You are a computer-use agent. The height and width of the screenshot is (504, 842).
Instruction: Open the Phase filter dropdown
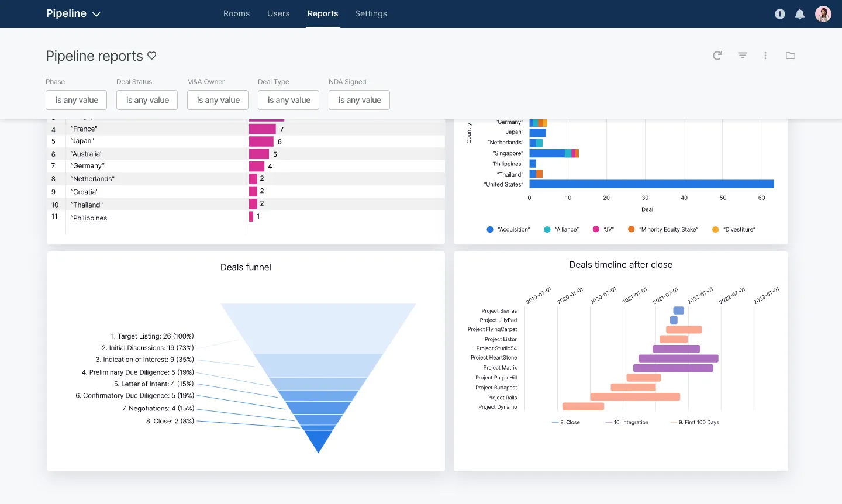click(x=76, y=100)
